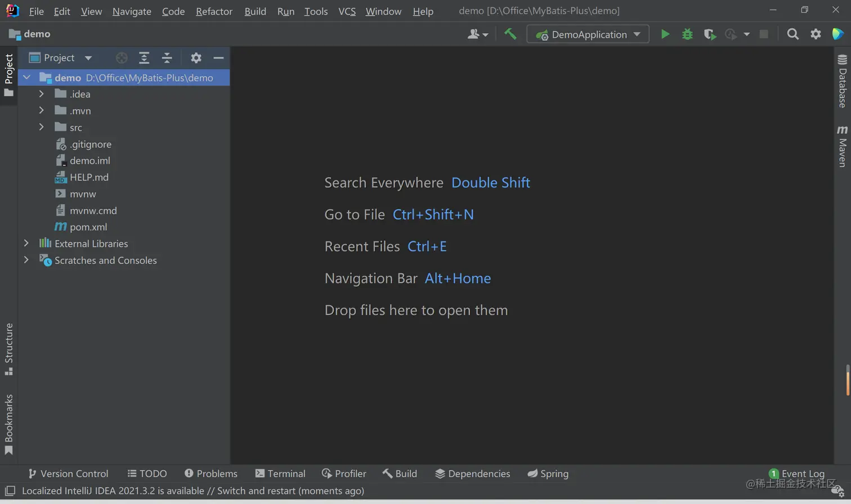This screenshot has height=504, width=851.
Task: Open the Navigate menu
Action: (x=132, y=11)
